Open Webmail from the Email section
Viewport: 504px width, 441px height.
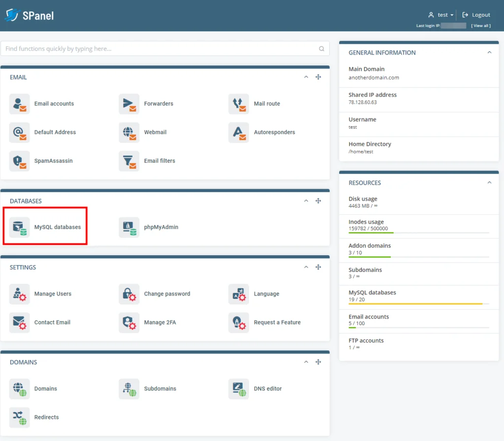(129, 132)
